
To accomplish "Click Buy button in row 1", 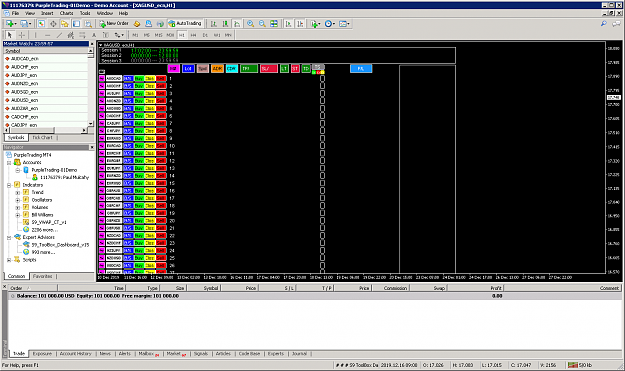I will (x=139, y=79).
